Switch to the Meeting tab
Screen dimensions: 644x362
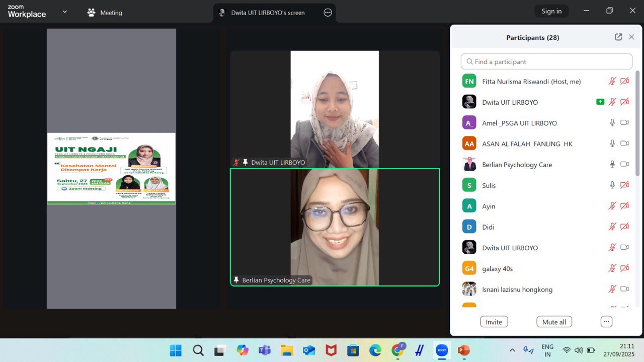pyautogui.click(x=105, y=13)
